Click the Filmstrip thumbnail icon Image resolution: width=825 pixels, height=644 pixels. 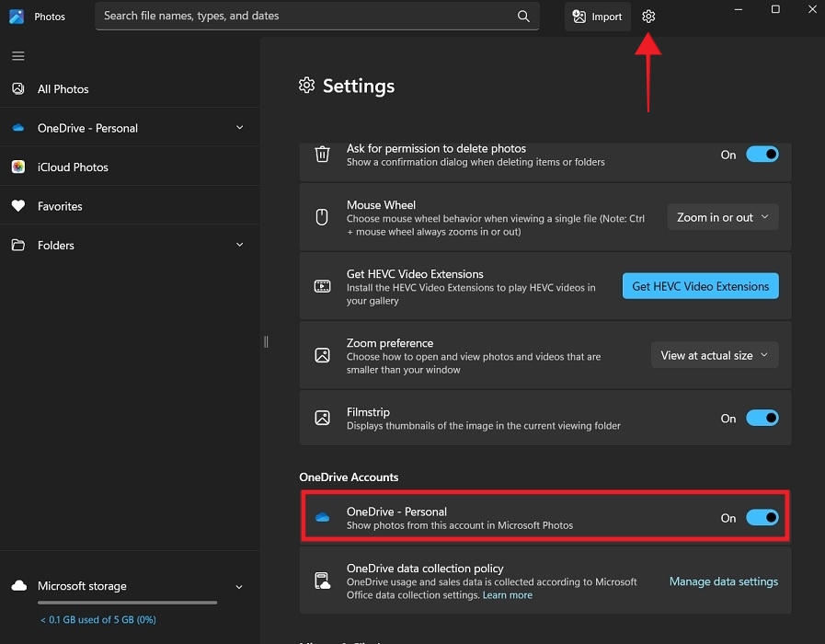point(322,418)
